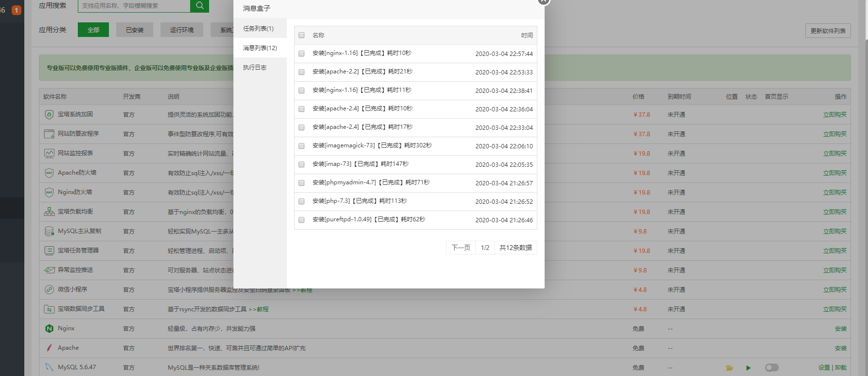This screenshot has height=376, width=868.
Task: Click the orange notification badge
Action: click(16, 10)
